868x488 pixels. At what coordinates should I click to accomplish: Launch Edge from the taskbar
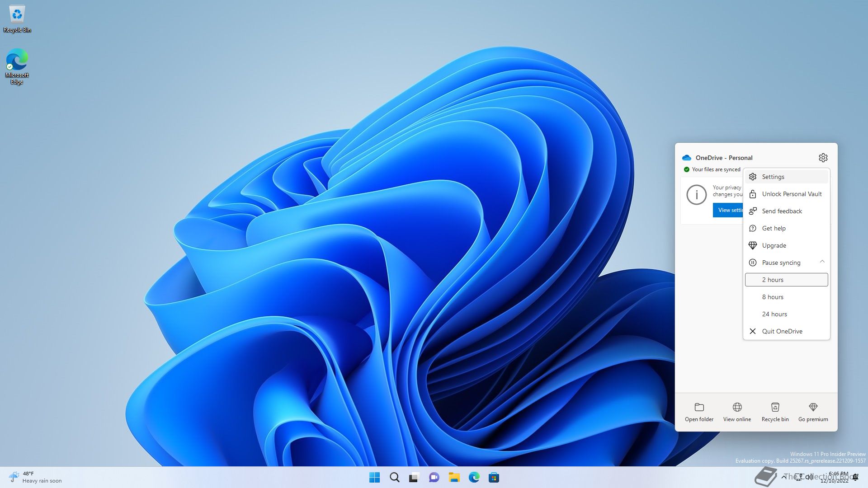tap(474, 477)
